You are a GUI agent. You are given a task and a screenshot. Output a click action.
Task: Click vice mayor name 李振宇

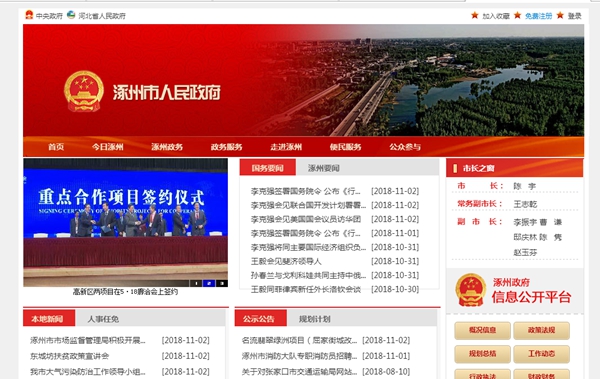[x=525, y=222]
